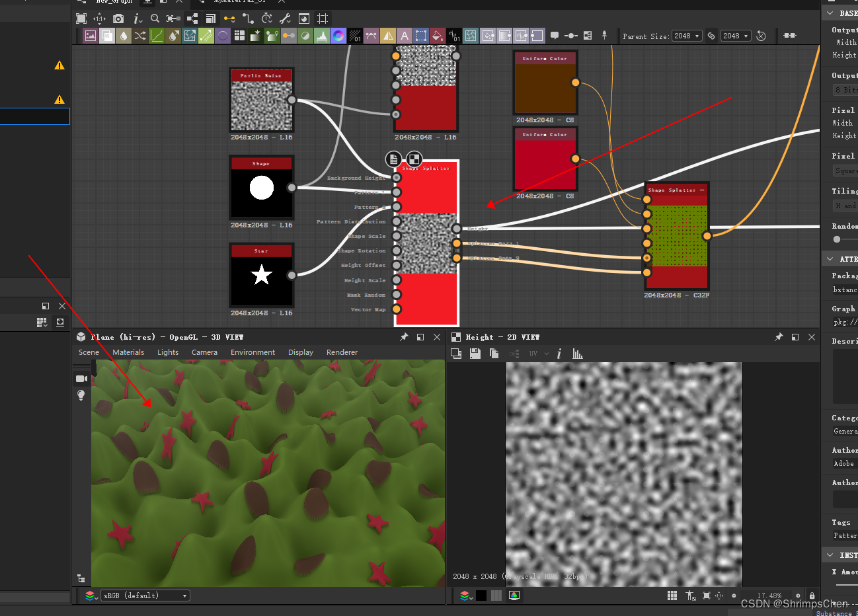858x616 pixels.
Task: Open the Environment menu in the 3D view
Action: coord(253,352)
